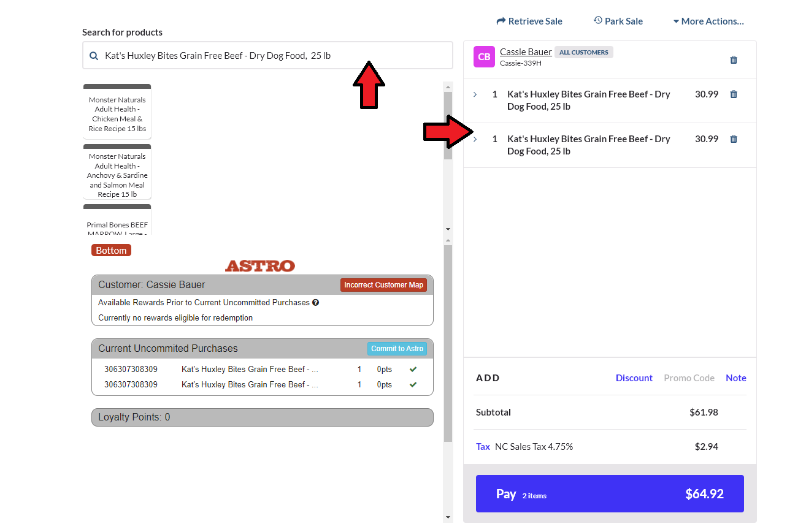This screenshot has height=532, width=806.
Task: Open the More Actions dropdown
Action: click(708, 21)
